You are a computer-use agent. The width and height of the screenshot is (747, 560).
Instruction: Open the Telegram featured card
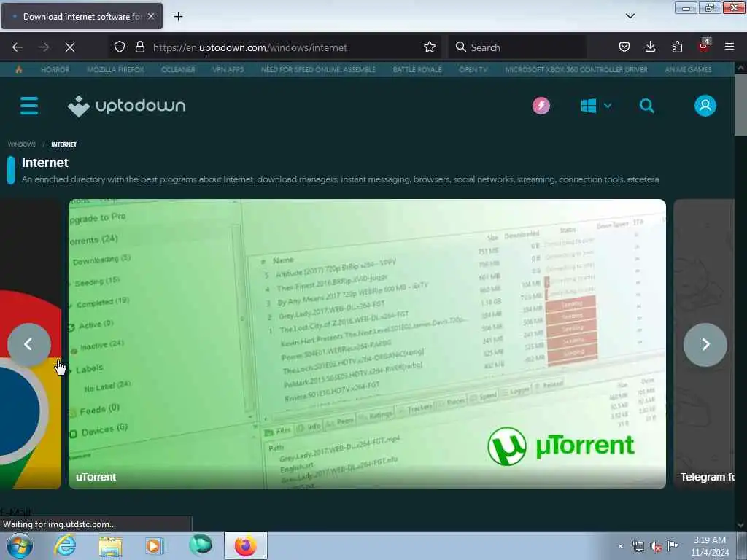[704, 344]
